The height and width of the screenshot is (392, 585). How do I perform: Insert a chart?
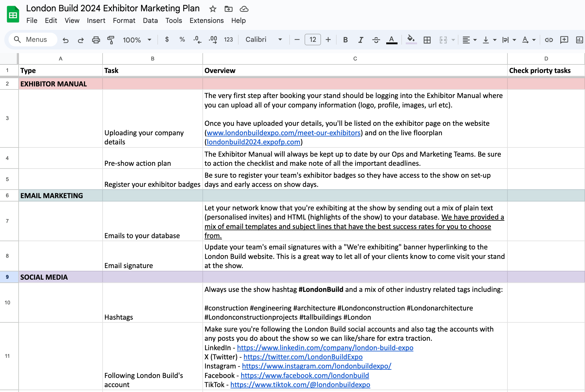pyautogui.click(x=579, y=40)
